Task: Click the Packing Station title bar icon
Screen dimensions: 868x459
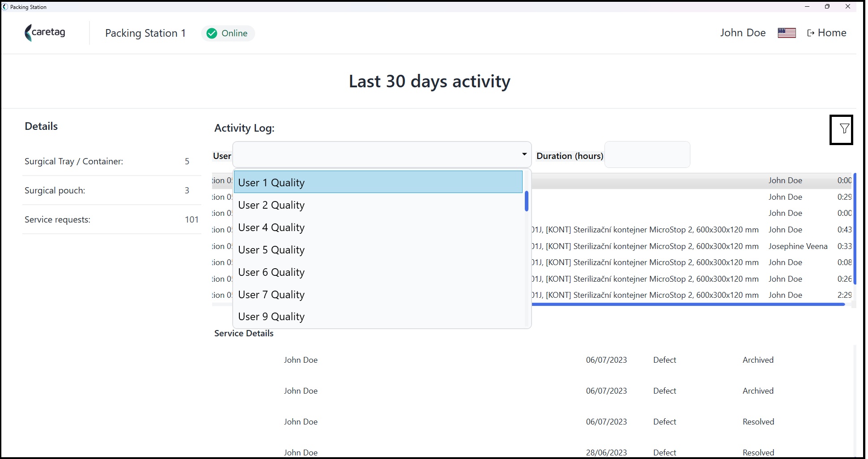Action: 5,7
